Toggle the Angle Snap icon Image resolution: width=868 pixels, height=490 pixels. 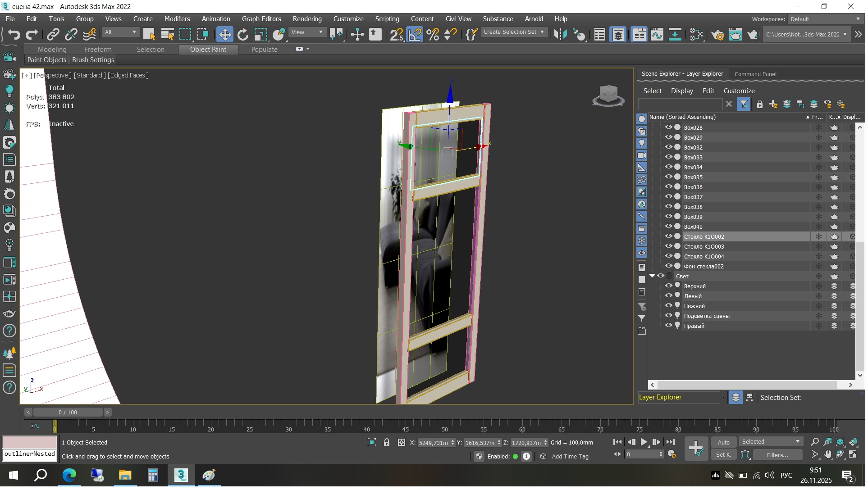tap(415, 35)
